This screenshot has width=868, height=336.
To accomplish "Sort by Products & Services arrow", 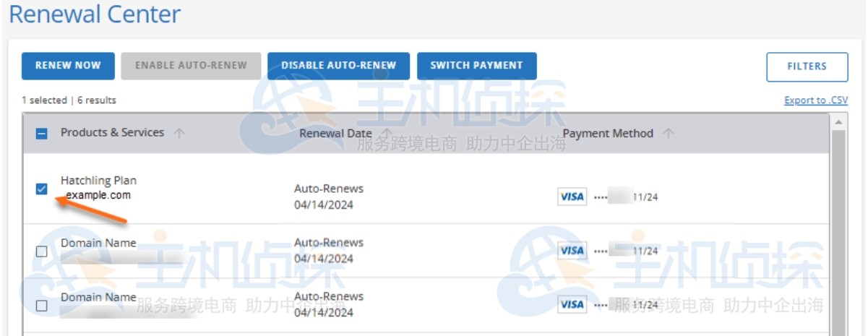I will [179, 133].
